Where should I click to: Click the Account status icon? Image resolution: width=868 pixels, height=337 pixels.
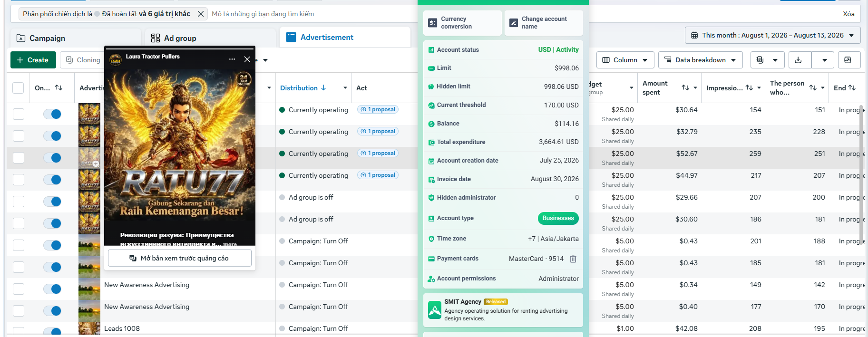431,50
